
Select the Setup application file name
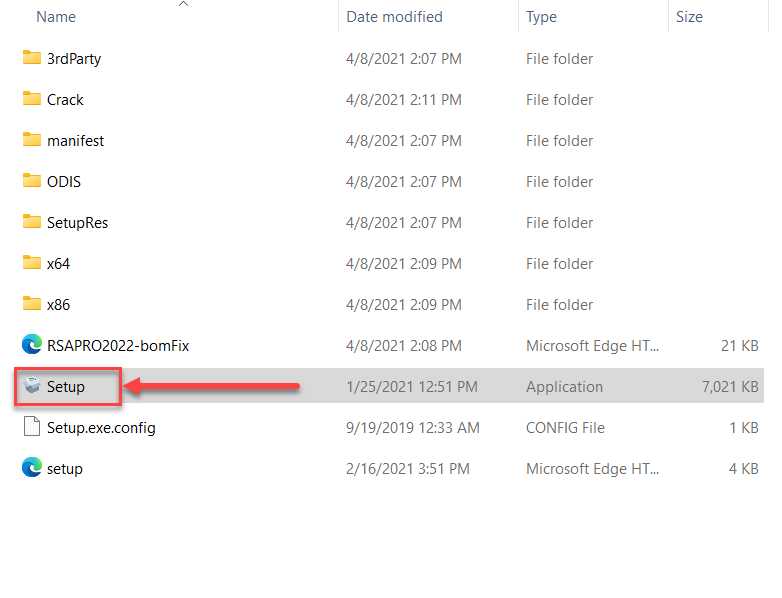pos(66,386)
